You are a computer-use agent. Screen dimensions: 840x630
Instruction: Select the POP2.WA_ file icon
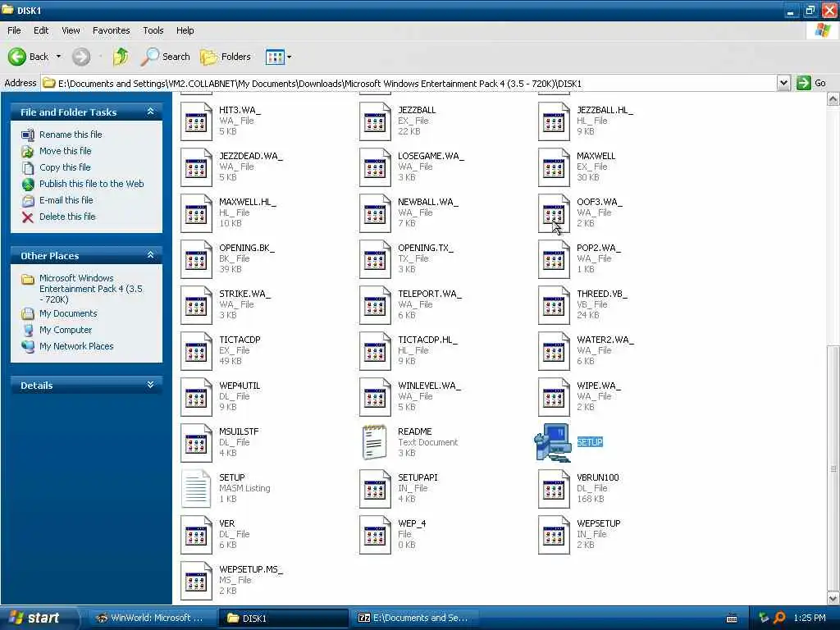pos(554,260)
